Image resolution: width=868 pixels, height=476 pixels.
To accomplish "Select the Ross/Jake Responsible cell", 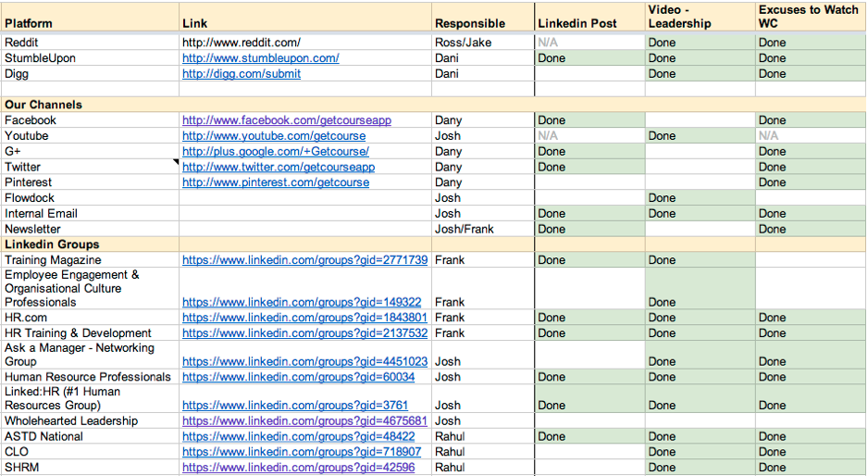I will 483,43.
